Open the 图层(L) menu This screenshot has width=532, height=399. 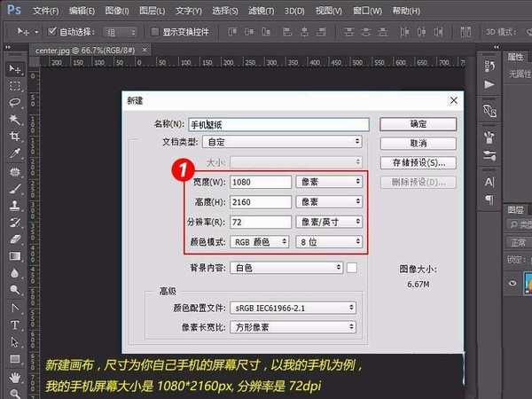[152, 11]
